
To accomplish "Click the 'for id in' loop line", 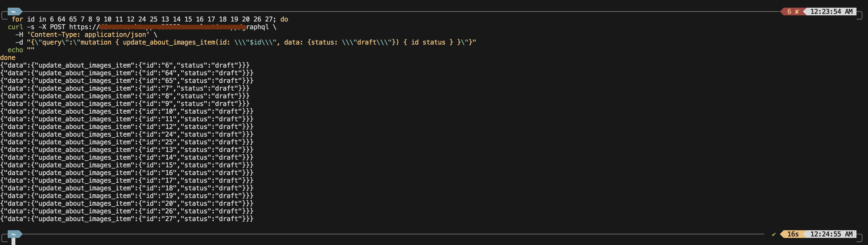I will (x=149, y=19).
